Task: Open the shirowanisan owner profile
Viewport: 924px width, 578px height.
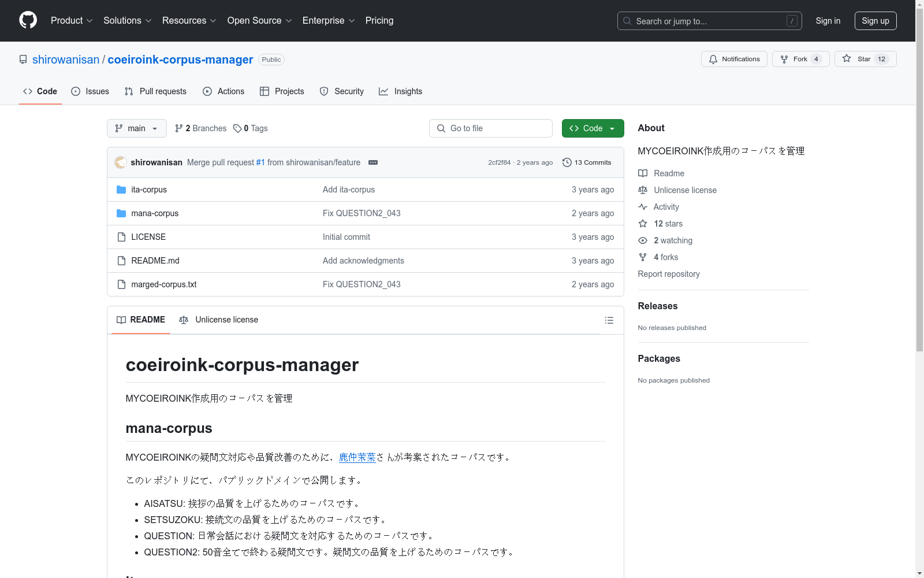Action: [x=66, y=60]
